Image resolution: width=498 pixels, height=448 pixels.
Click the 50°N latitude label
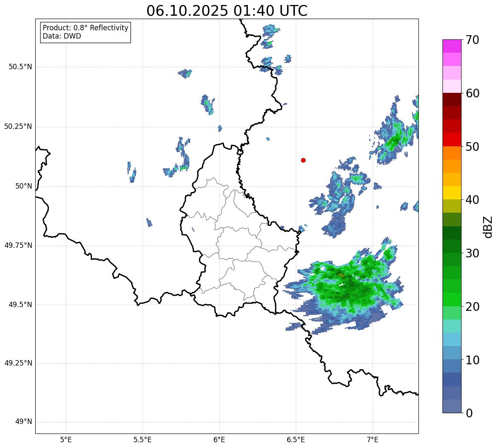(x=24, y=186)
